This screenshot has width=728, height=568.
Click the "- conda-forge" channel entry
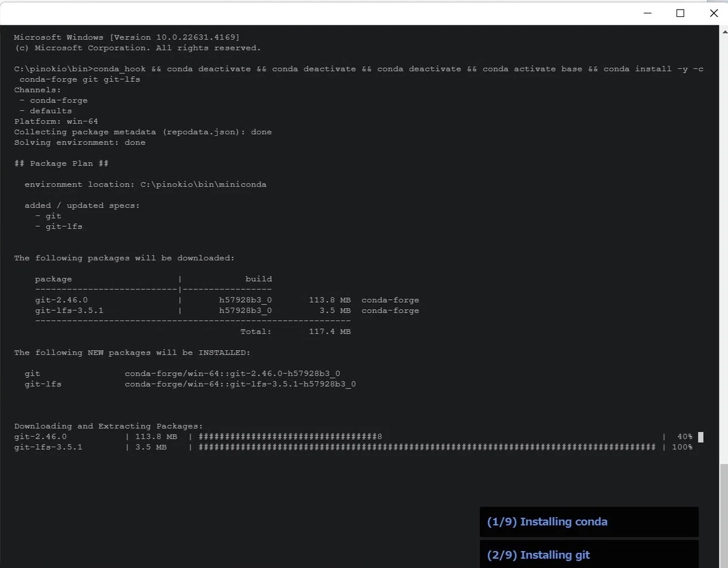(53, 101)
